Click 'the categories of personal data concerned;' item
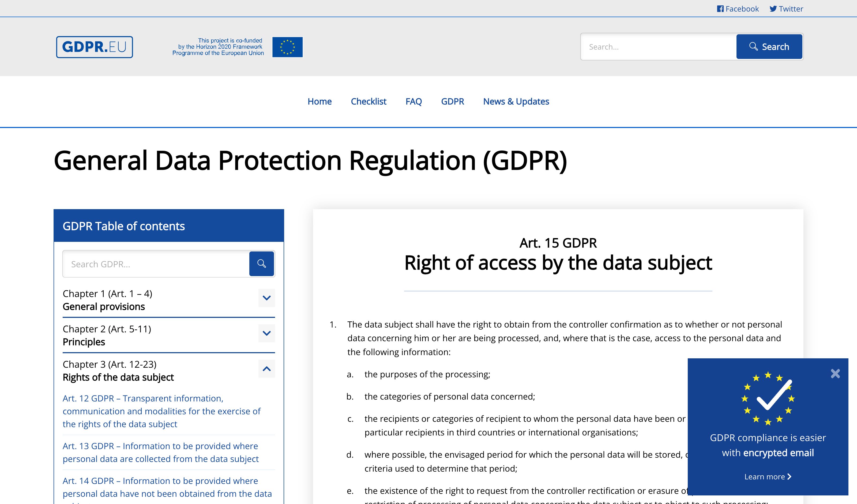Image resolution: width=857 pixels, height=504 pixels. (x=450, y=397)
